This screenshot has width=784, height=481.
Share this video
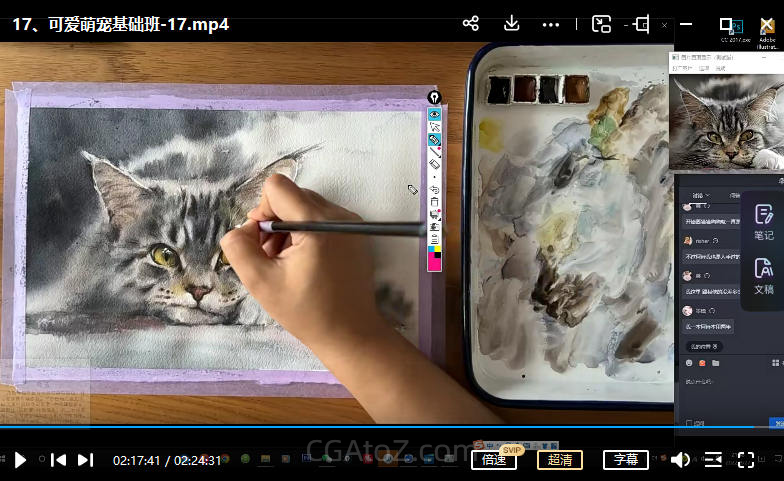(471, 24)
